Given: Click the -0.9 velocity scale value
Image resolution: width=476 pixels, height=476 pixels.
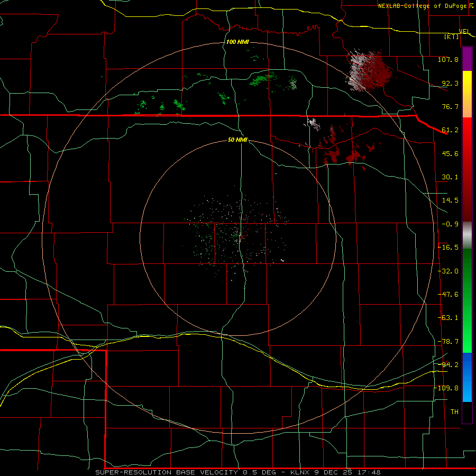Looking at the screenshot, I should pyautogui.click(x=450, y=224).
